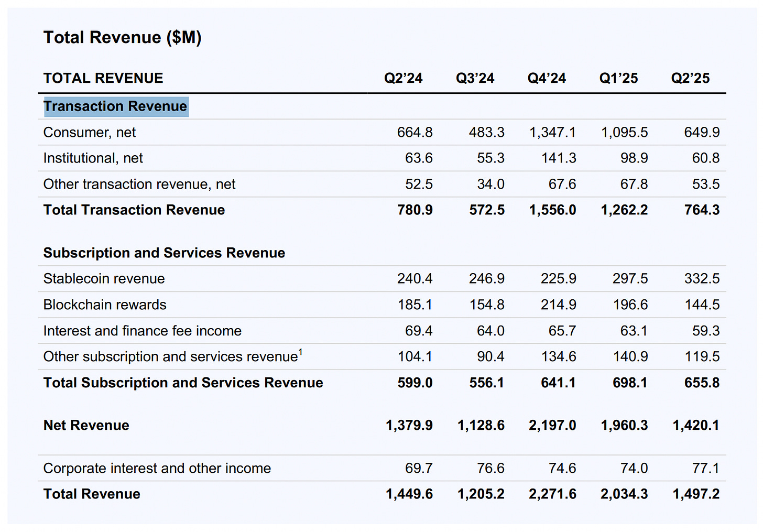Image resolution: width=763 pixels, height=532 pixels.
Task: Click Total Revenue value 1,497.2
Action: [696, 494]
